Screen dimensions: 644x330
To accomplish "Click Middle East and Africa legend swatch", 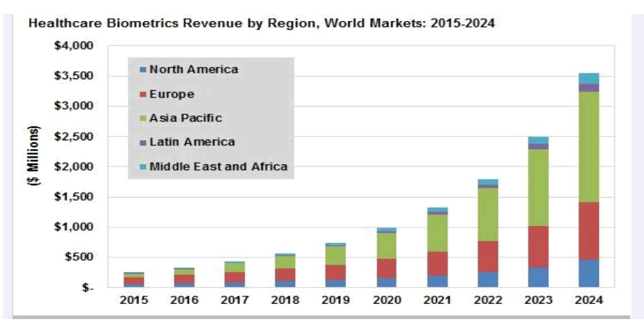I will (x=142, y=166).
